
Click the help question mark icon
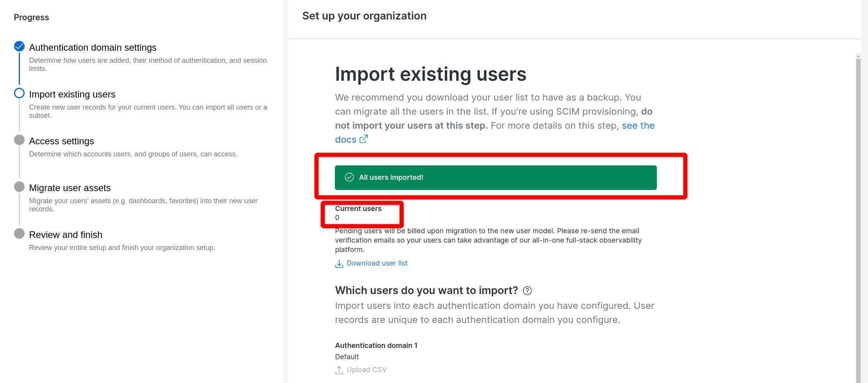pos(527,291)
